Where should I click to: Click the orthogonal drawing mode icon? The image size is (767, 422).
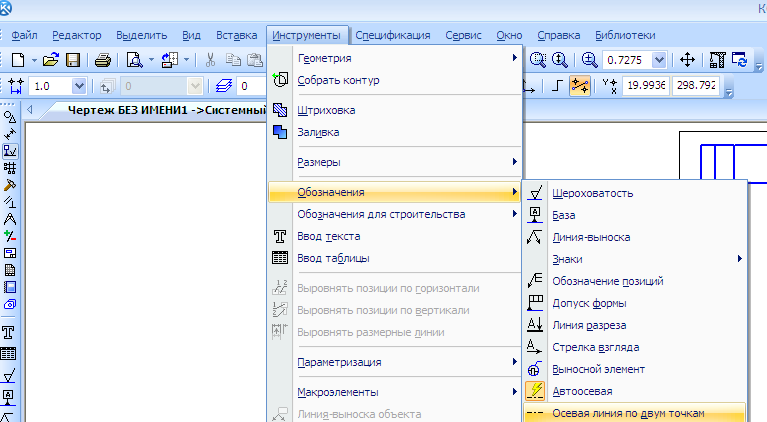click(x=557, y=86)
